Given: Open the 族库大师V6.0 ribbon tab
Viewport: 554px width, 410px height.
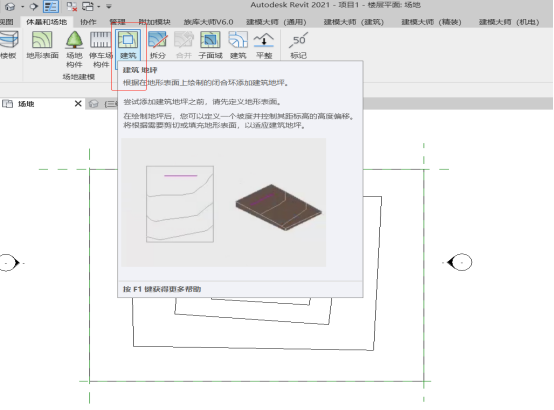Looking at the screenshot, I should 208,22.
